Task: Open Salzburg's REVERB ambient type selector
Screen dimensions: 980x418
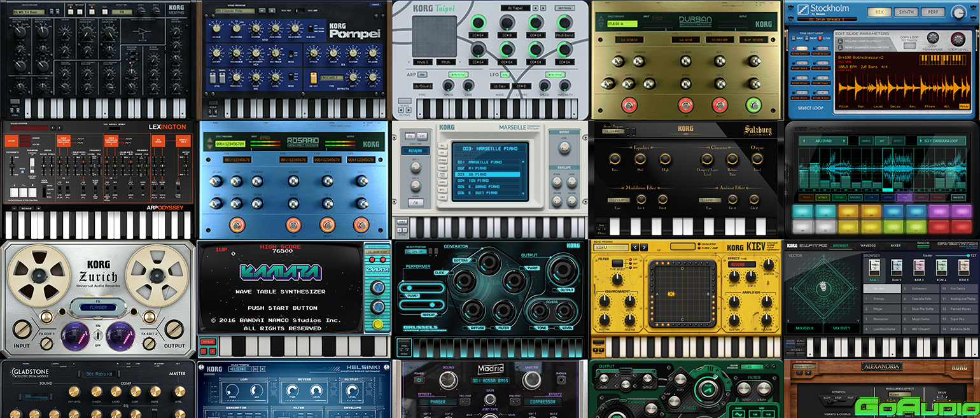Action: click(x=709, y=200)
